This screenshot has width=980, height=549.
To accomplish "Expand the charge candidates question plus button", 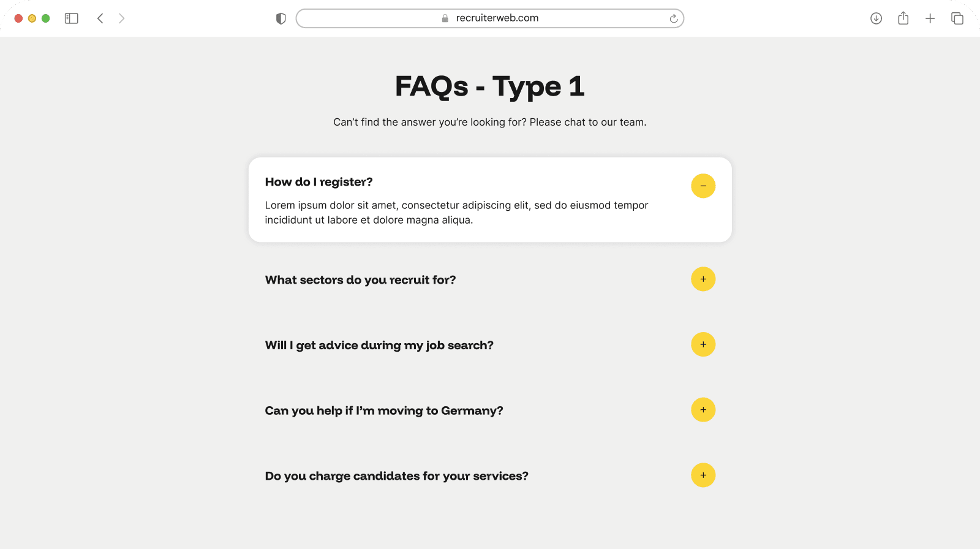I will tap(703, 475).
